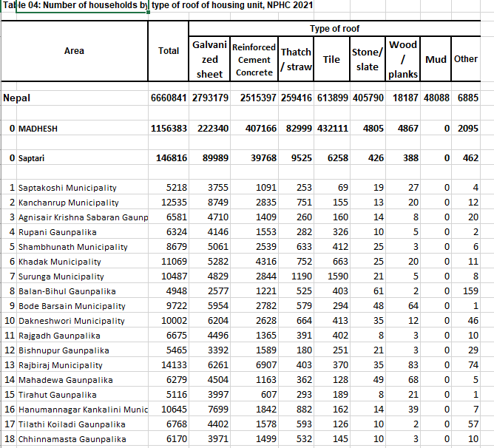Select Bode Barsain wood value 64

coord(403,306)
